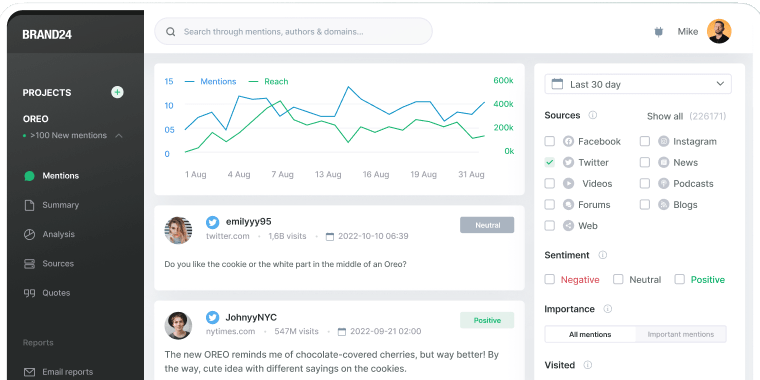Viewport: 760px width, 380px height.
Task: Click calendar icon next to 2022-09-21 02:00
Action: 342,332
